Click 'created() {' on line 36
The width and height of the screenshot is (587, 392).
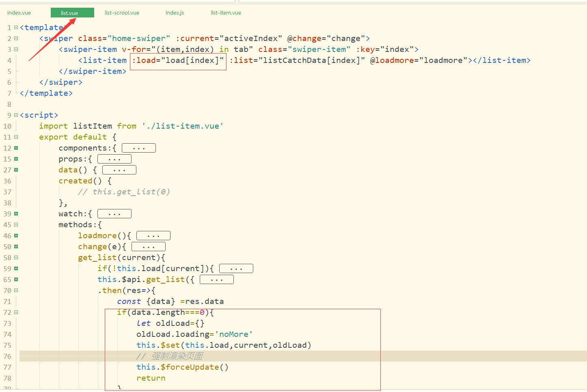tap(85, 181)
